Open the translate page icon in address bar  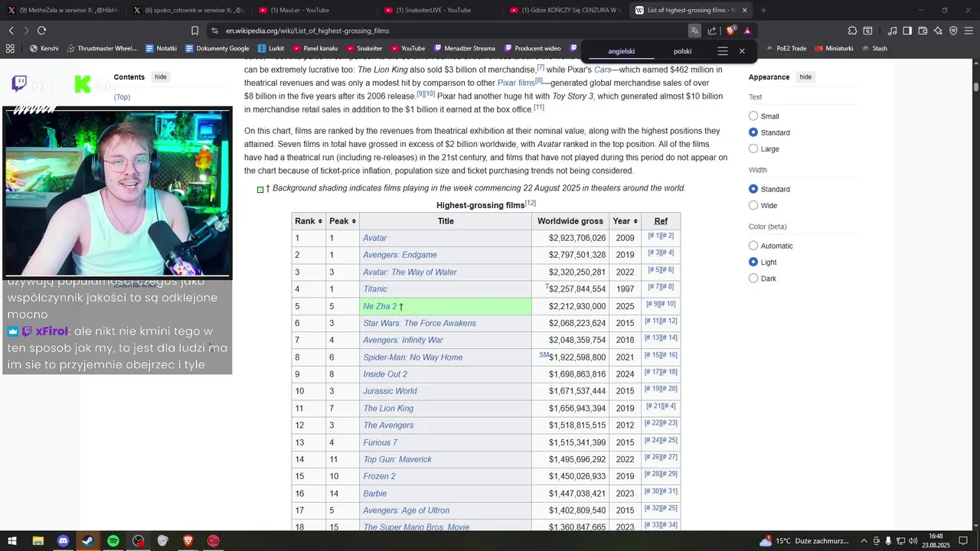[x=694, y=31]
